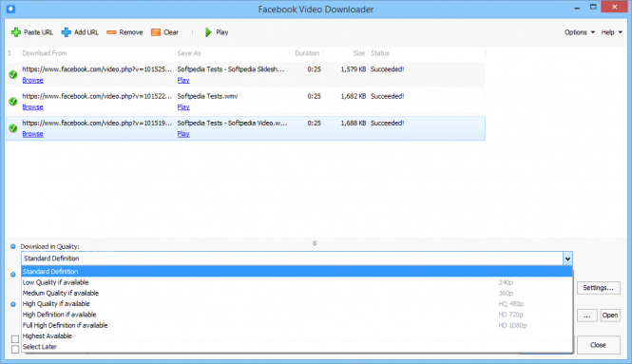Select the URL ending v=101522...
The image size is (632, 364).
click(97, 96)
